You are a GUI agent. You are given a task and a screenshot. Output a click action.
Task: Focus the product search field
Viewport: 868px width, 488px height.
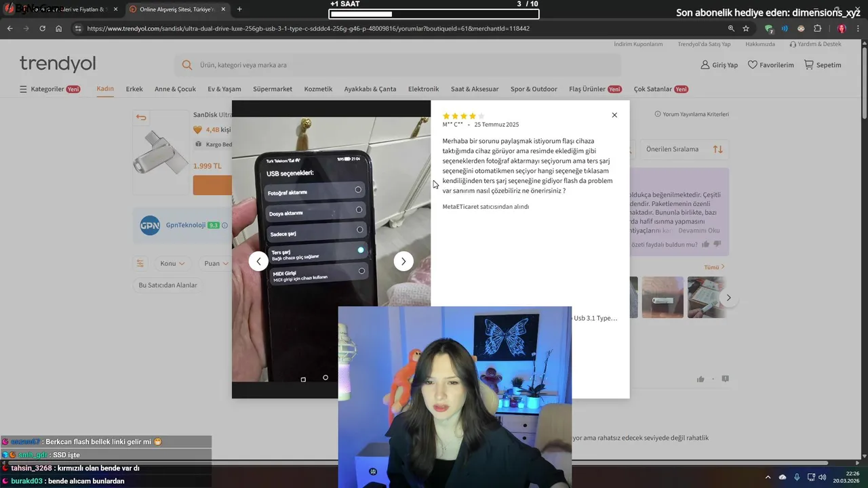(x=397, y=65)
